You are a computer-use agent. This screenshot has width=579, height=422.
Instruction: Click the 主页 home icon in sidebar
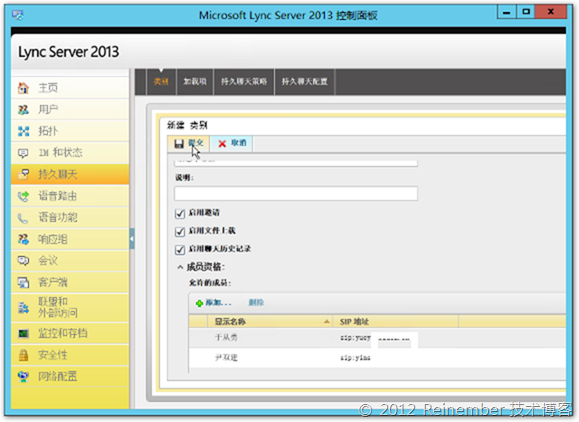click(23, 88)
